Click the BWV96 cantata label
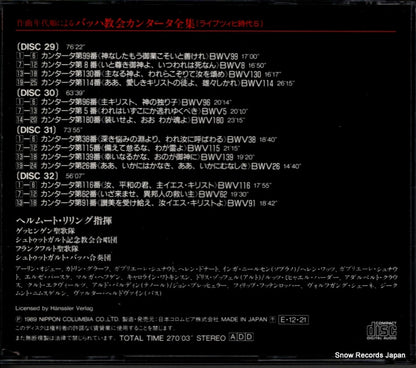The height and width of the screenshot is (368, 416). [x=196, y=102]
